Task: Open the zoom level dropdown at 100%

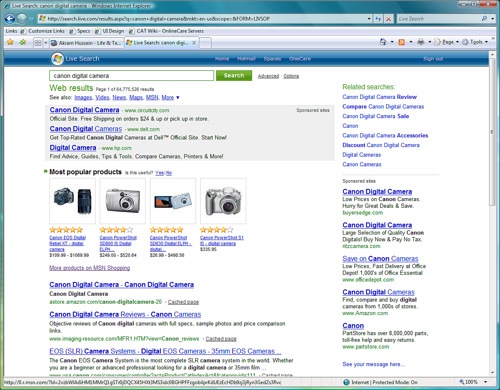Action: tap(485, 382)
